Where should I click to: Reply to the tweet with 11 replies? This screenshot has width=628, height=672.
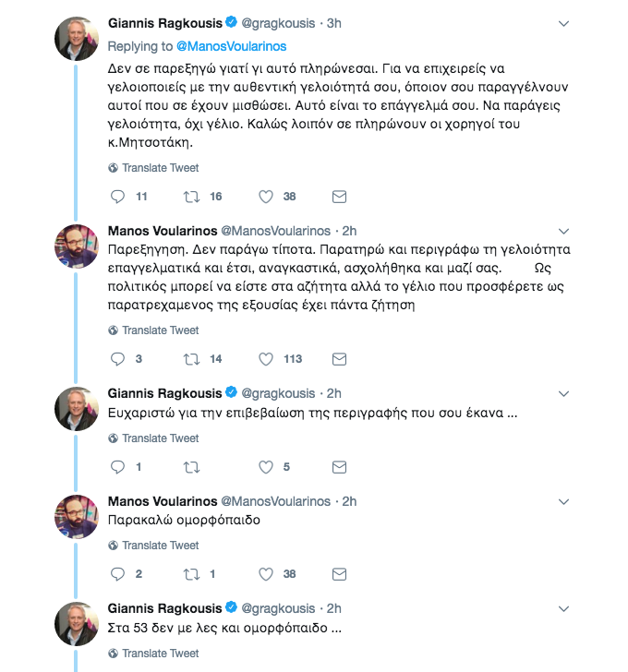pos(117,197)
